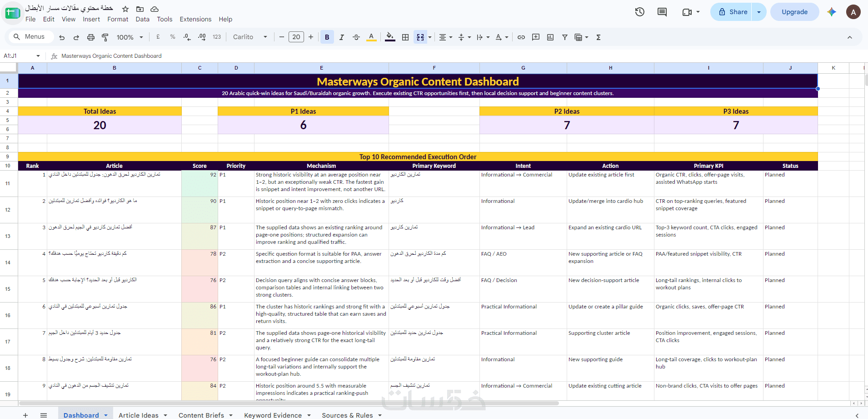The width and height of the screenshot is (868, 419).
Task: Collapse the toolbar with the chevron
Action: point(850,37)
